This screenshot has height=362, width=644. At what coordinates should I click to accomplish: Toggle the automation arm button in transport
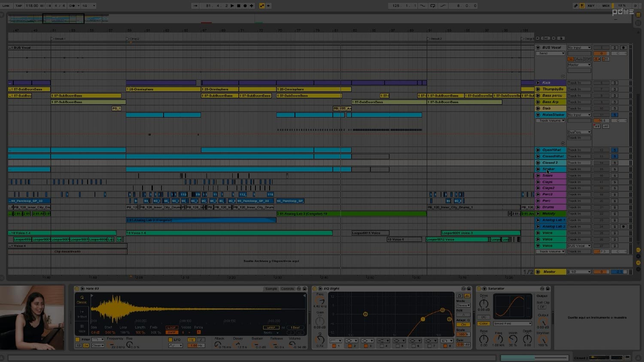point(262,6)
